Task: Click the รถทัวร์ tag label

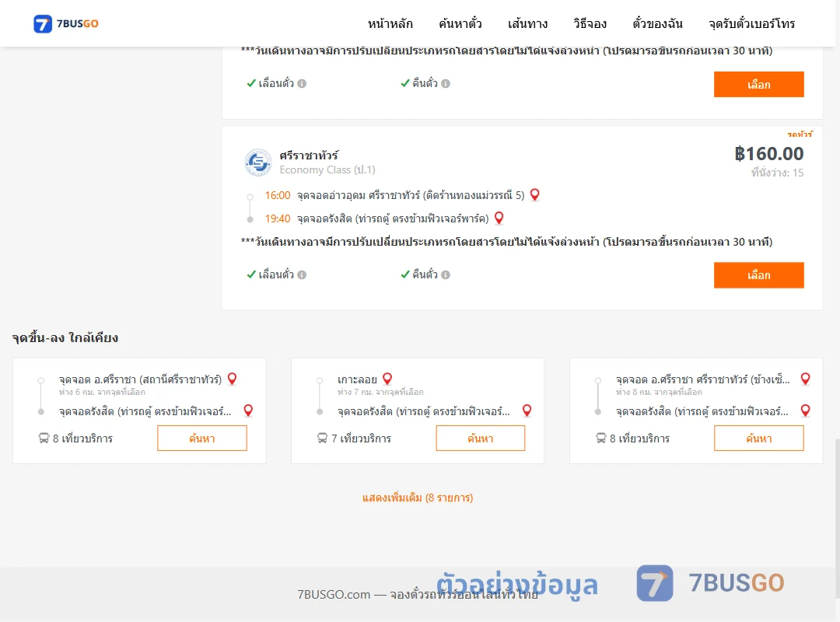Action: (800, 134)
